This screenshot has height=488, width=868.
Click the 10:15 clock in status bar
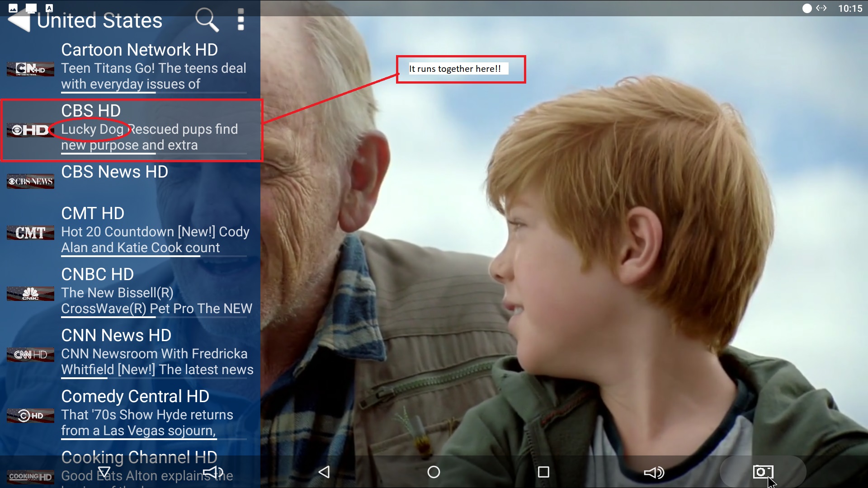[850, 8]
